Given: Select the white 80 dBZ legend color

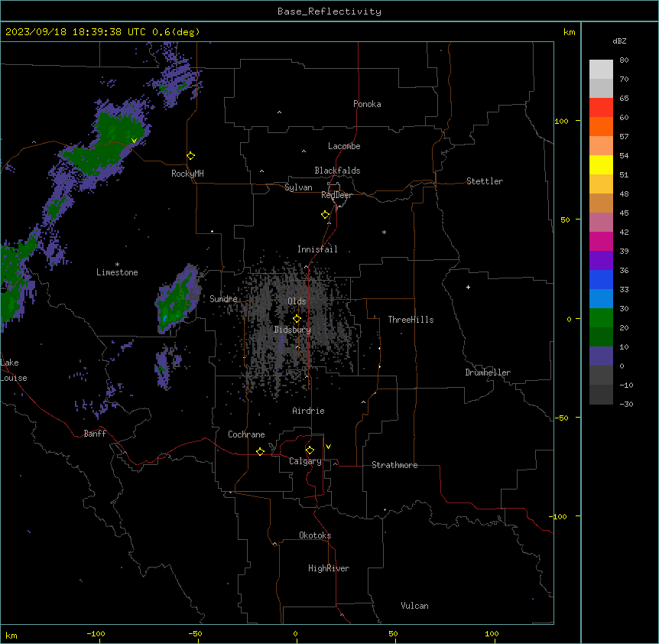Looking at the screenshot, I should (x=601, y=70).
